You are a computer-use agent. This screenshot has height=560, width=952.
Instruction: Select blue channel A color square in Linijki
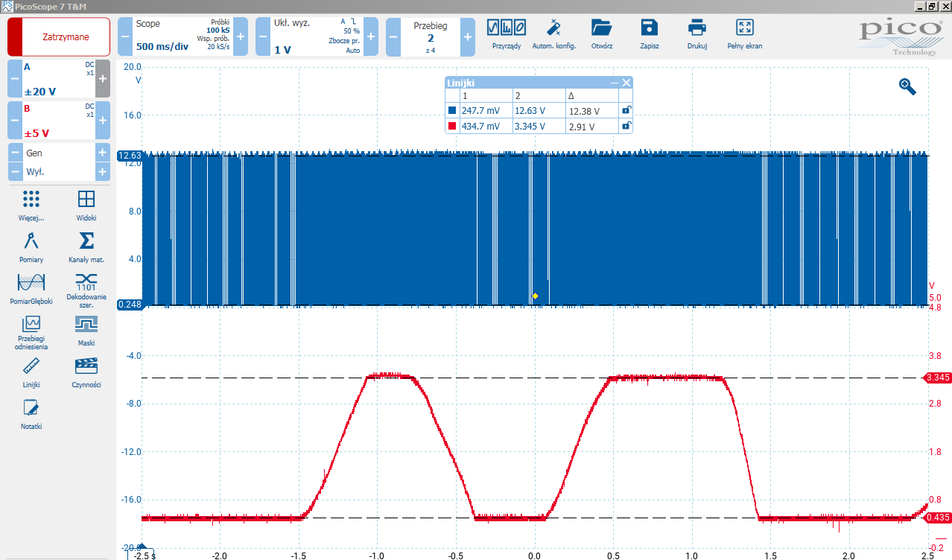click(452, 110)
